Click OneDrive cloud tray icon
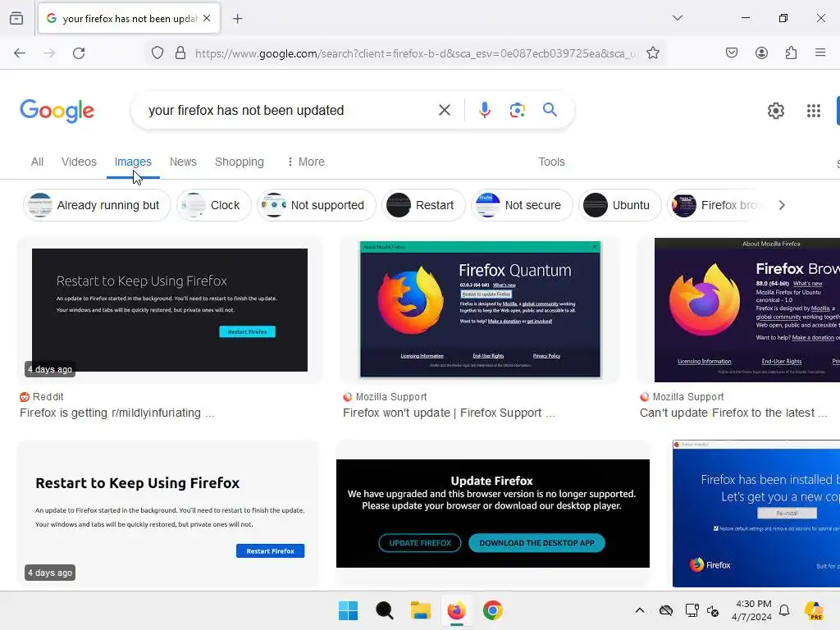The height and width of the screenshot is (630, 840). [666, 610]
